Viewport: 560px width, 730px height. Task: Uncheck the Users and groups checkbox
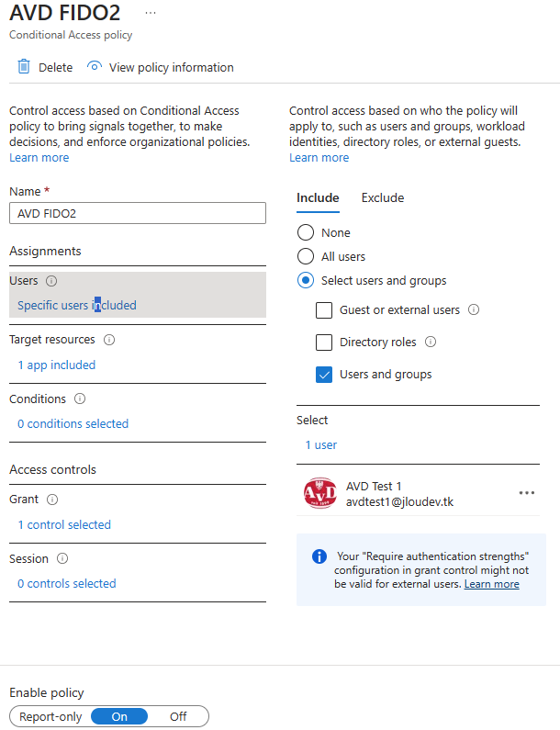pos(324,375)
